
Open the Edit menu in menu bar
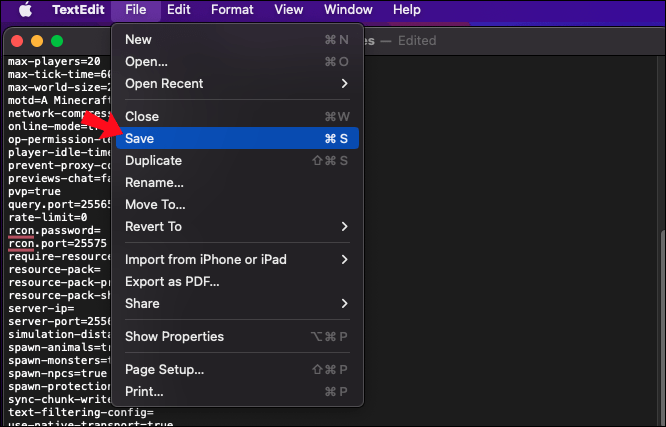[x=179, y=10]
